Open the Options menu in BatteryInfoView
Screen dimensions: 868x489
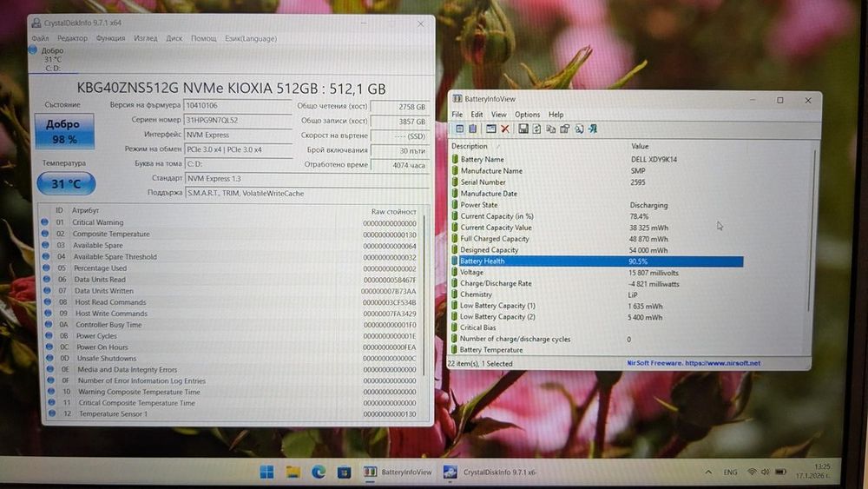pos(527,114)
